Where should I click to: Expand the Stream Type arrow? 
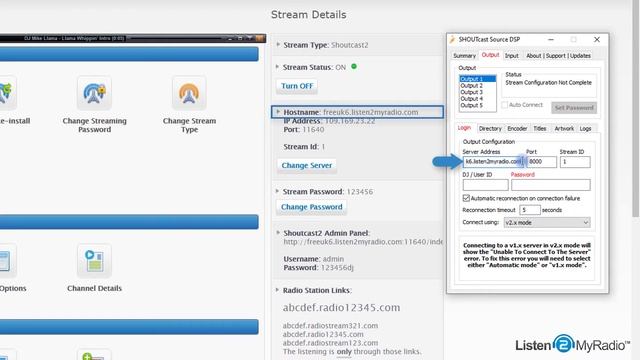(x=278, y=44)
